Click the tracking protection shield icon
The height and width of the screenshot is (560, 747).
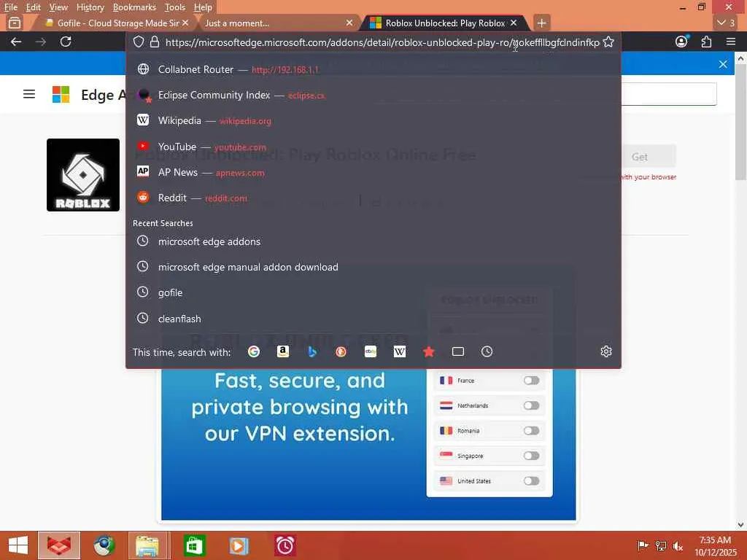(x=139, y=42)
